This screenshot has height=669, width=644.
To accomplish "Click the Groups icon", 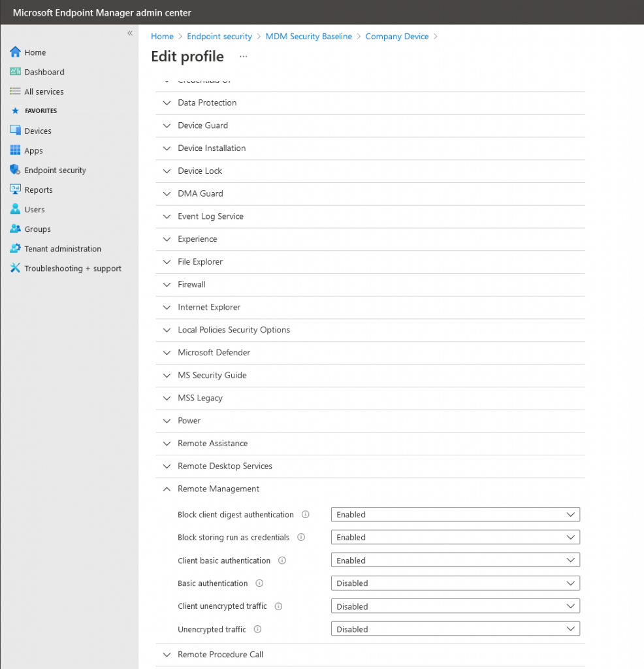I will coord(14,229).
